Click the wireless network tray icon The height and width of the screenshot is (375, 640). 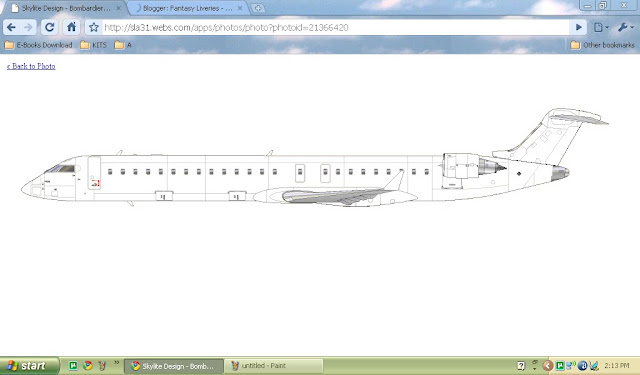571,365
